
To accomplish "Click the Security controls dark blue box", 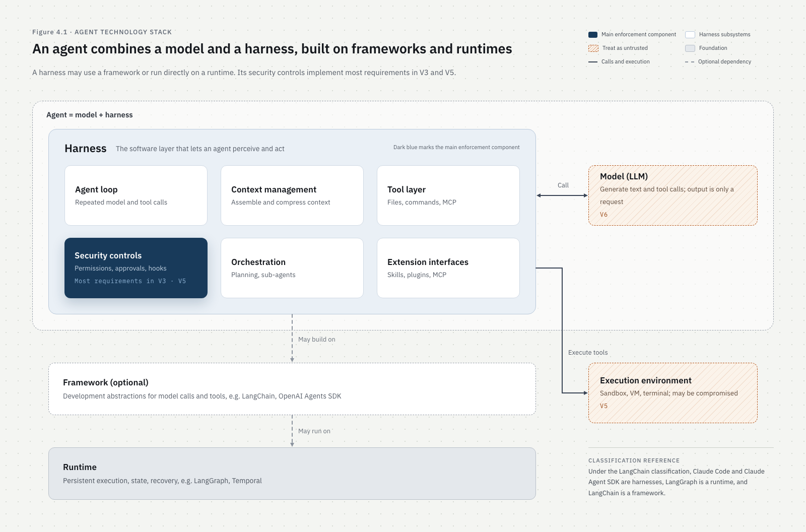I will 136,268.
